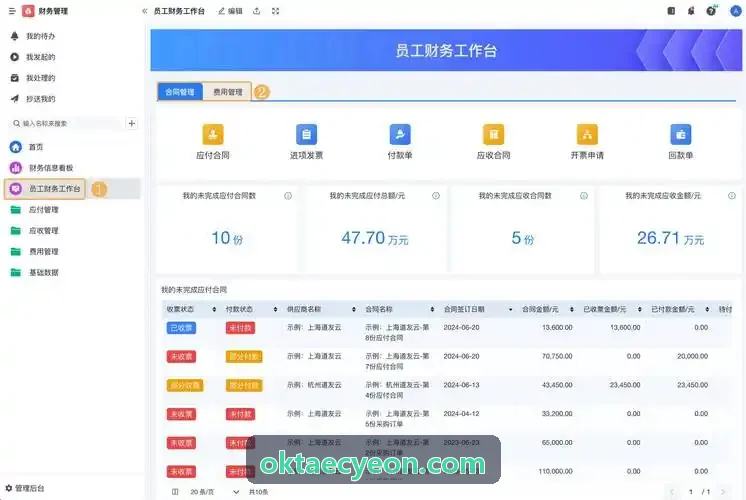
Task: Sort by 付款状态 column
Action: click(x=275, y=310)
